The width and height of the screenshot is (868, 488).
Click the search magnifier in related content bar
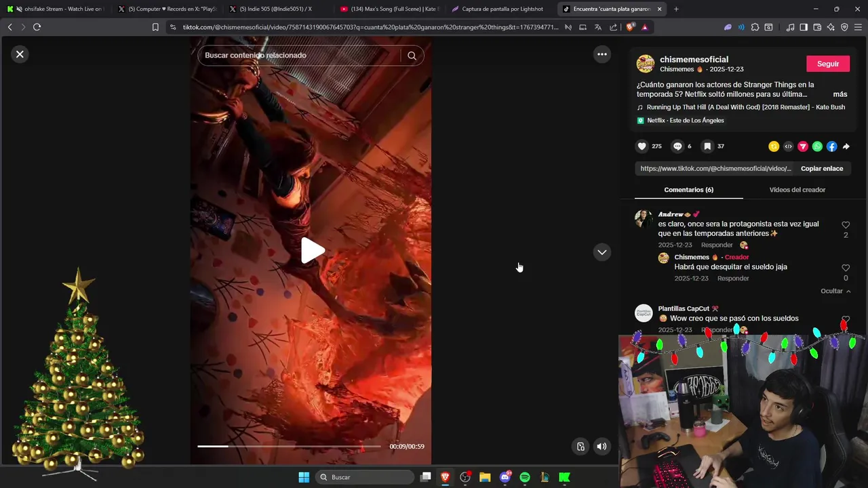[412, 56]
